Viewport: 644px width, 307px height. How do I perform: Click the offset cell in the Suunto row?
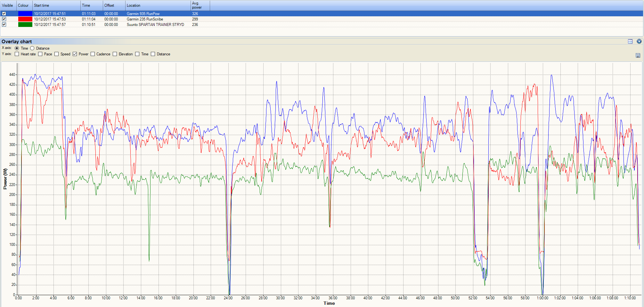coord(111,25)
